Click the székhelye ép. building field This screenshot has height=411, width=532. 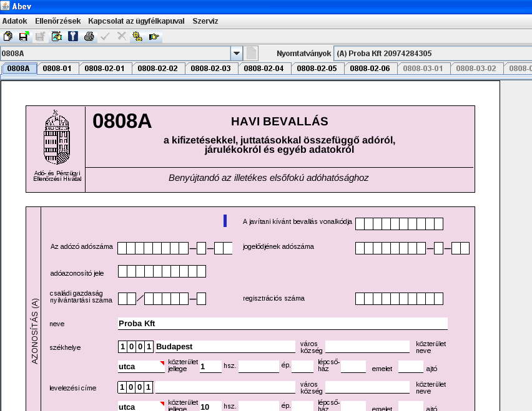point(259,367)
